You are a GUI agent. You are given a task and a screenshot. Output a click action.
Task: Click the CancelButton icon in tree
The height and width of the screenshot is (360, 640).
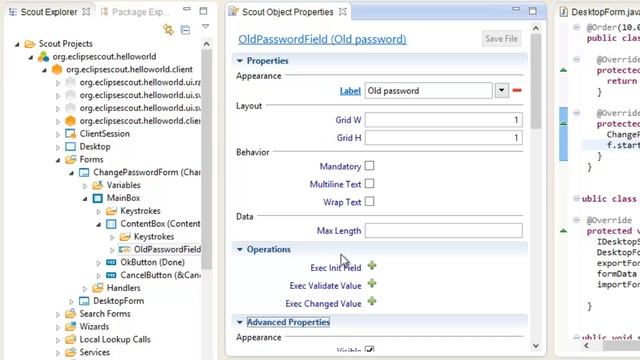pyautogui.click(x=111, y=275)
